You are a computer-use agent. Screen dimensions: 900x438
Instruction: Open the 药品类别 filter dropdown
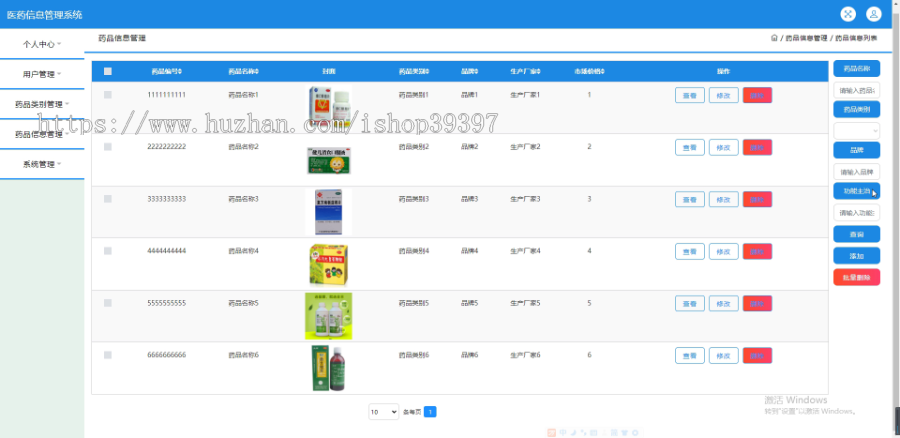click(x=856, y=131)
